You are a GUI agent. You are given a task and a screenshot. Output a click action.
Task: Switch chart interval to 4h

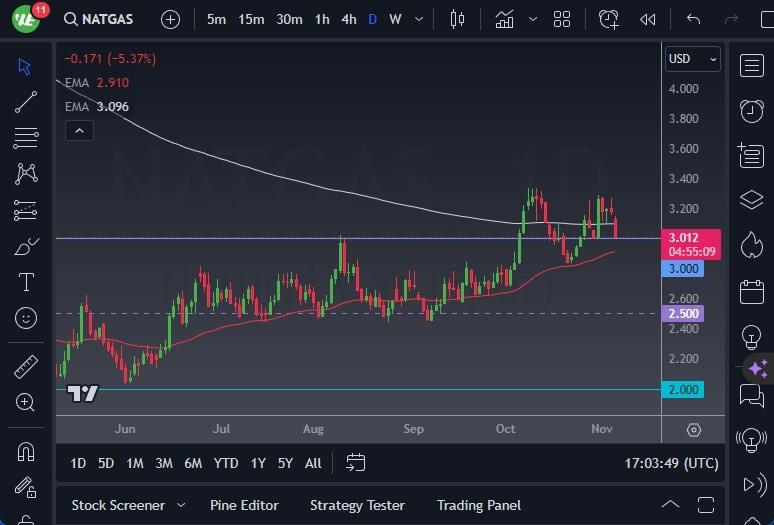tap(348, 19)
